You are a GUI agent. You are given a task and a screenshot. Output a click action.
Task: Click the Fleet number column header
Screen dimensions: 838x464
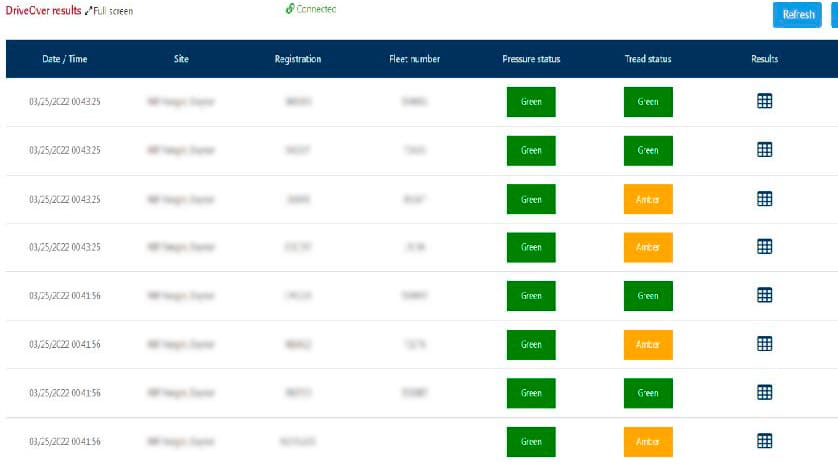tap(414, 59)
